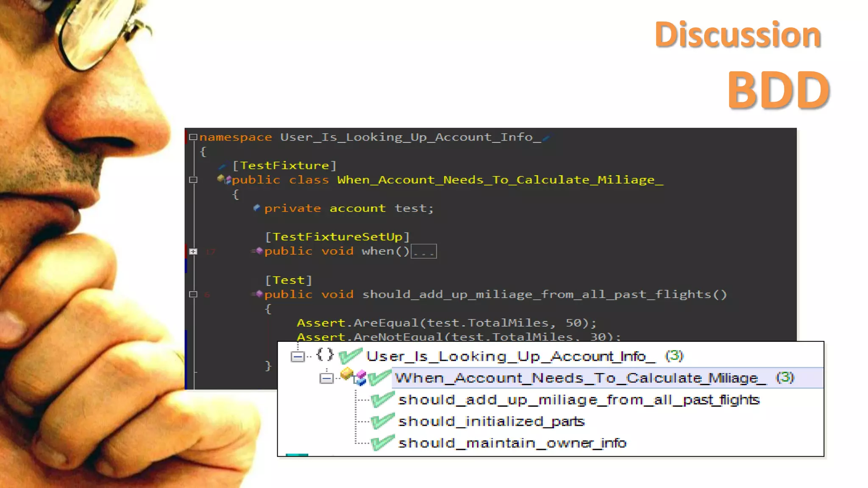The image size is (868, 488).
Task: Click green checkmark beside should_add_up_miliage_from_all_past_flights
Action: [x=382, y=399]
